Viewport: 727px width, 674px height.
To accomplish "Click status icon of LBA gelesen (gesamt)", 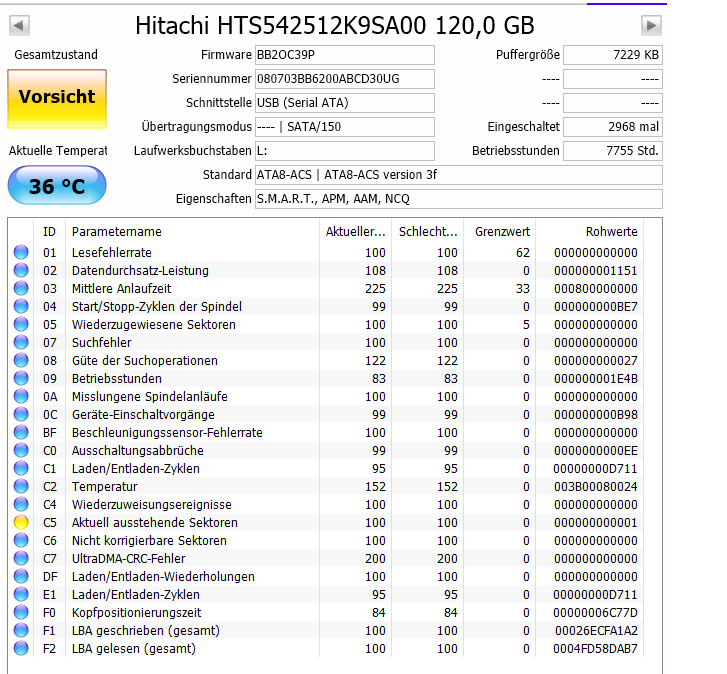I will point(21,649).
